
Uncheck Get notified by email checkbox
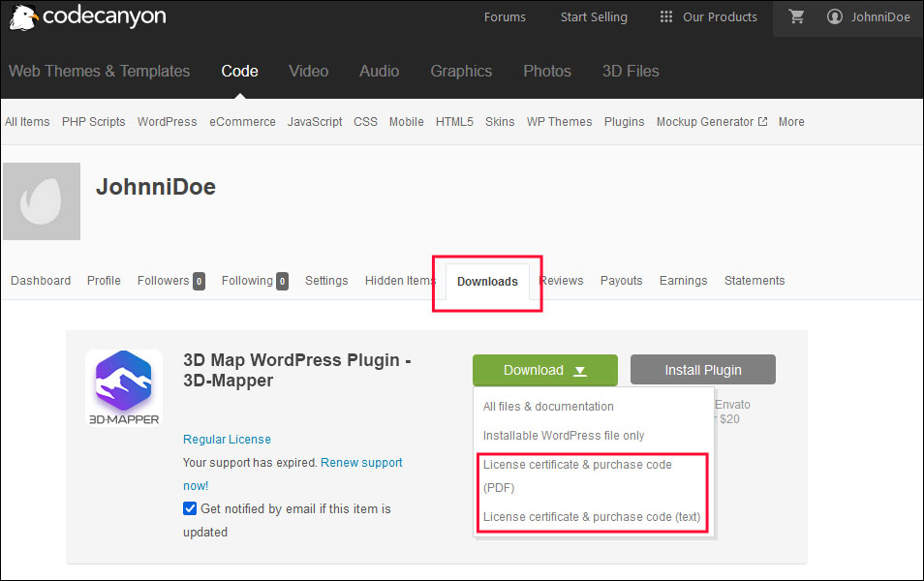(190, 508)
